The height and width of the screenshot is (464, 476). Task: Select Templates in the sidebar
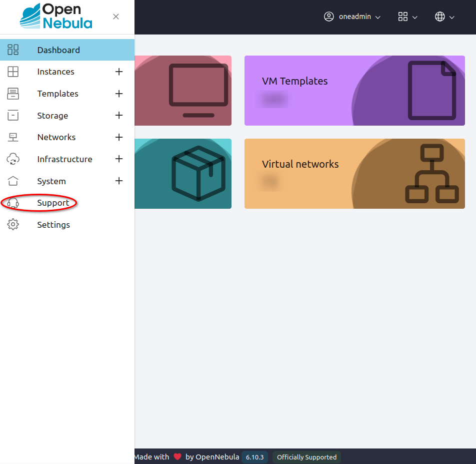tap(57, 94)
